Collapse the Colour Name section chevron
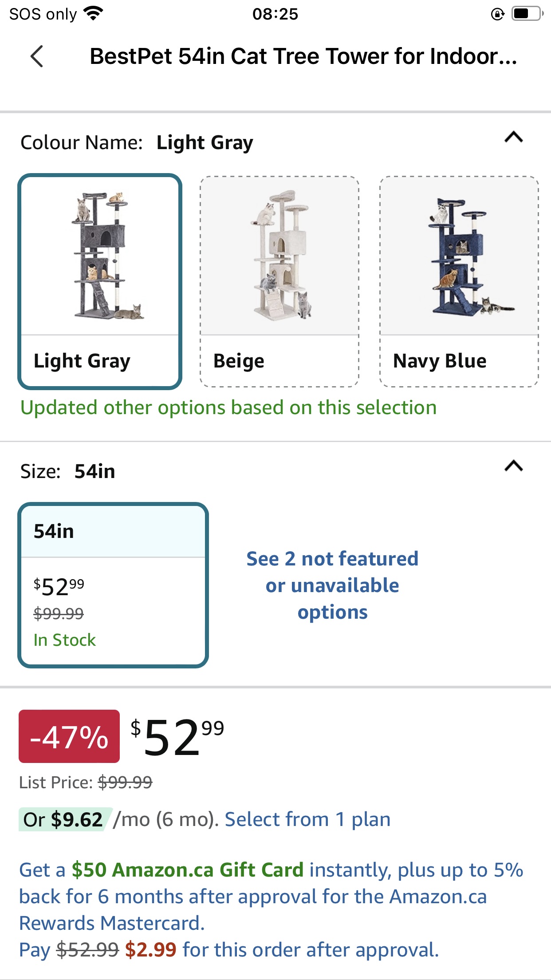 [514, 138]
